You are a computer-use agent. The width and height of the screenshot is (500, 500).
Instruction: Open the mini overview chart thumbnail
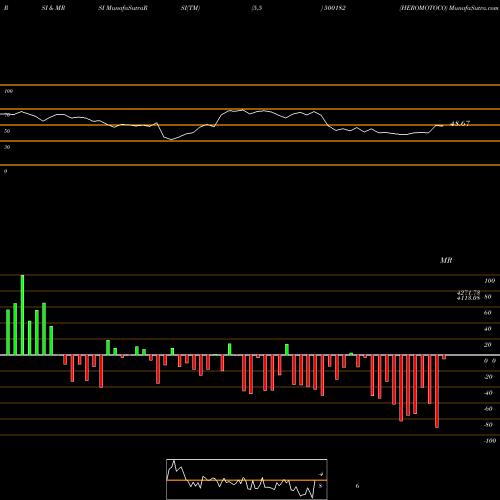point(247,479)
